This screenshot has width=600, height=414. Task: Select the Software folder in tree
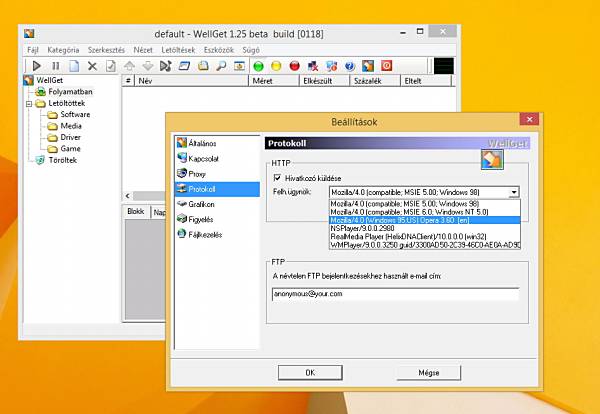point(75,114)
